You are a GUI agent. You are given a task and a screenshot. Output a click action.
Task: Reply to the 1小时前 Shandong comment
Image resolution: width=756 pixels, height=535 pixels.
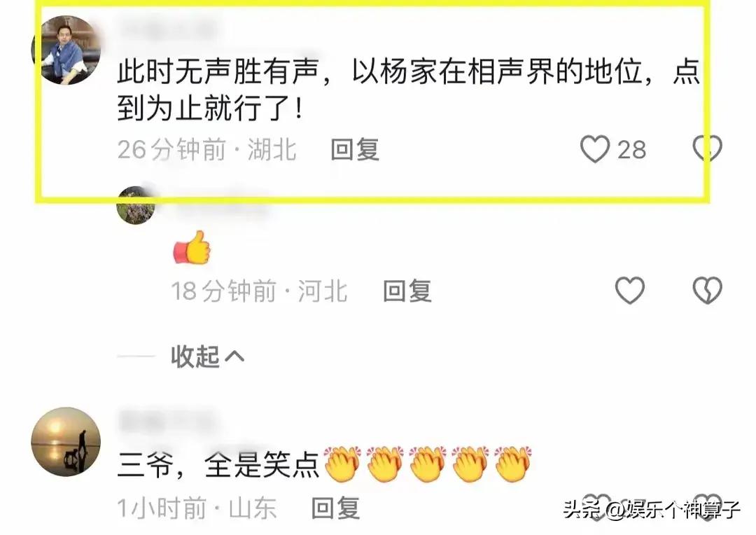(336, 508)
